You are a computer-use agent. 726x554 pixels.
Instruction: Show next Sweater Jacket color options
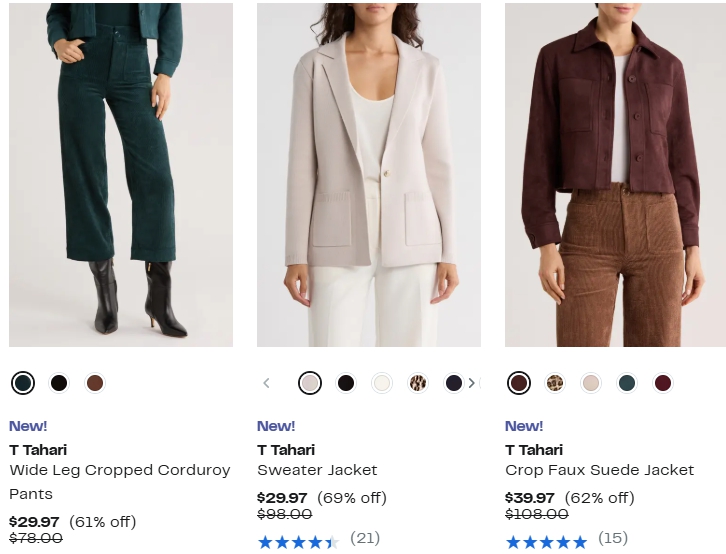tap(472, 383)
